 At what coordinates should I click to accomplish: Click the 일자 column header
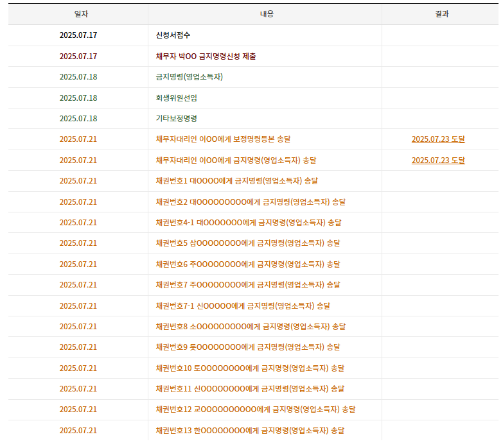pos(81,13)
